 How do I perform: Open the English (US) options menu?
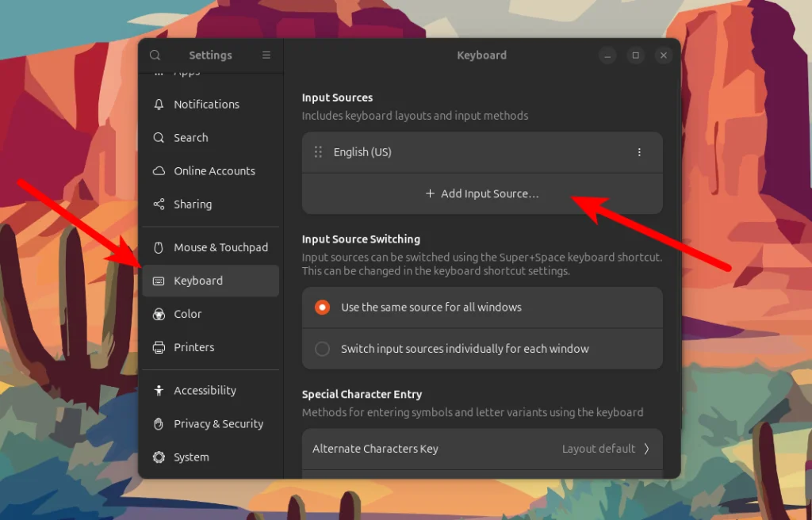(x=639, y=151)
